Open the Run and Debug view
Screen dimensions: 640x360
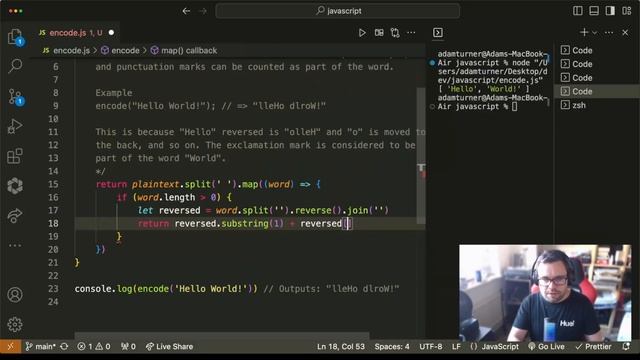(15, 126)
